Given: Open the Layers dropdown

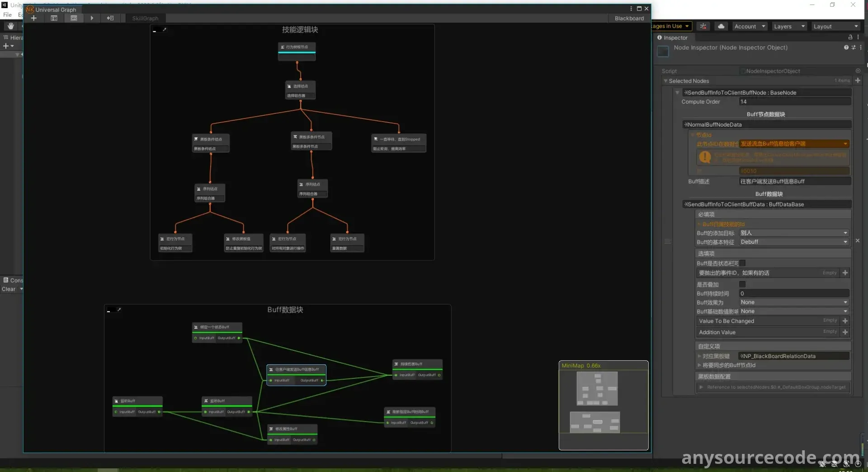Looking at the screenshot, I should (788, 26).
